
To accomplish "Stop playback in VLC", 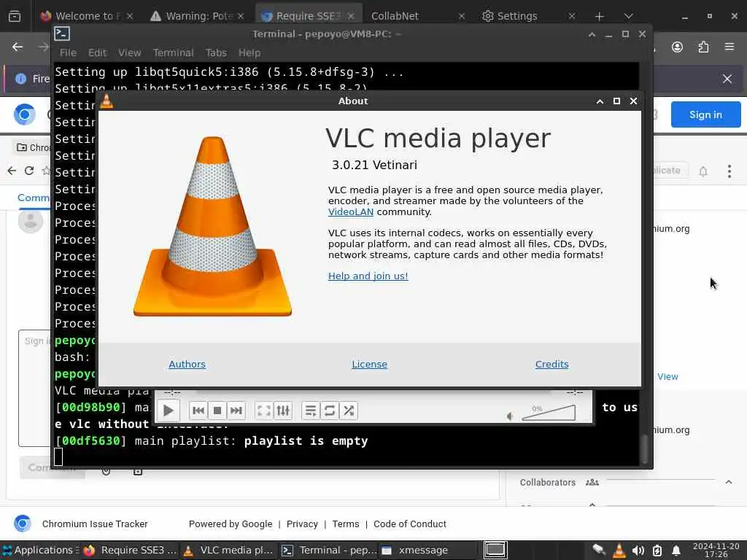I will coord(217,411).
